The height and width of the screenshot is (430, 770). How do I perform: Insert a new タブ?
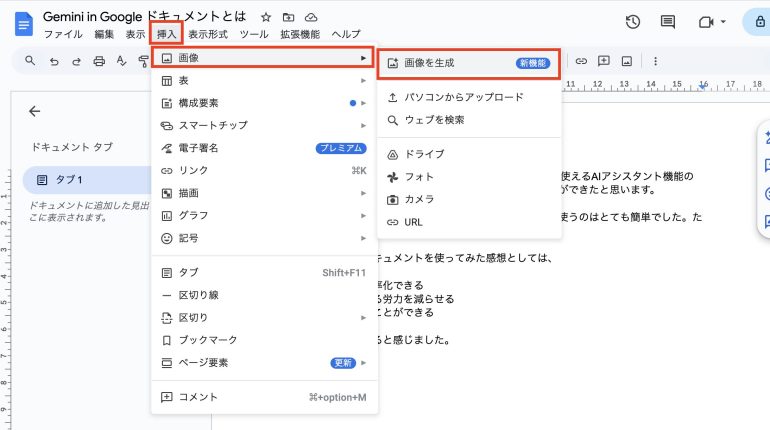pos(264,272)
